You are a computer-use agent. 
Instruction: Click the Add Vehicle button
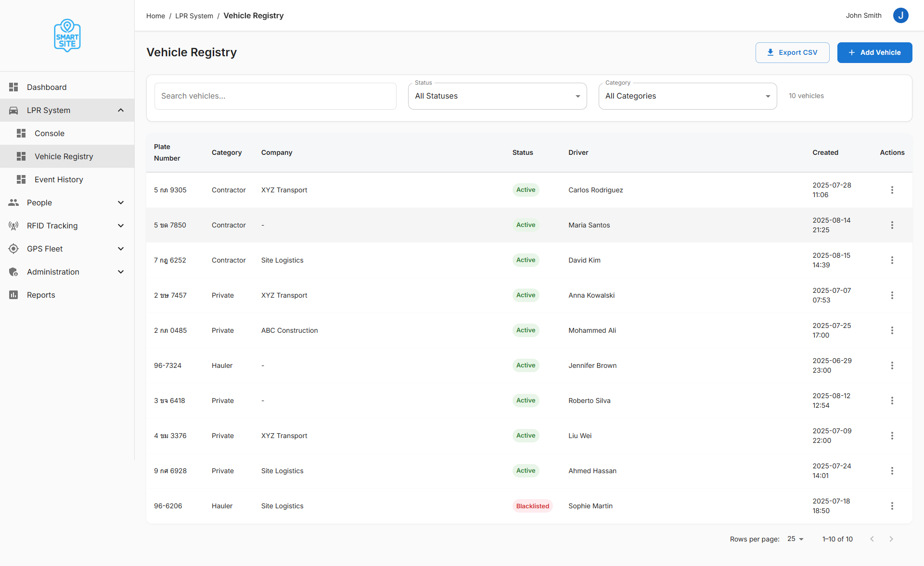[x=874, y=52]
